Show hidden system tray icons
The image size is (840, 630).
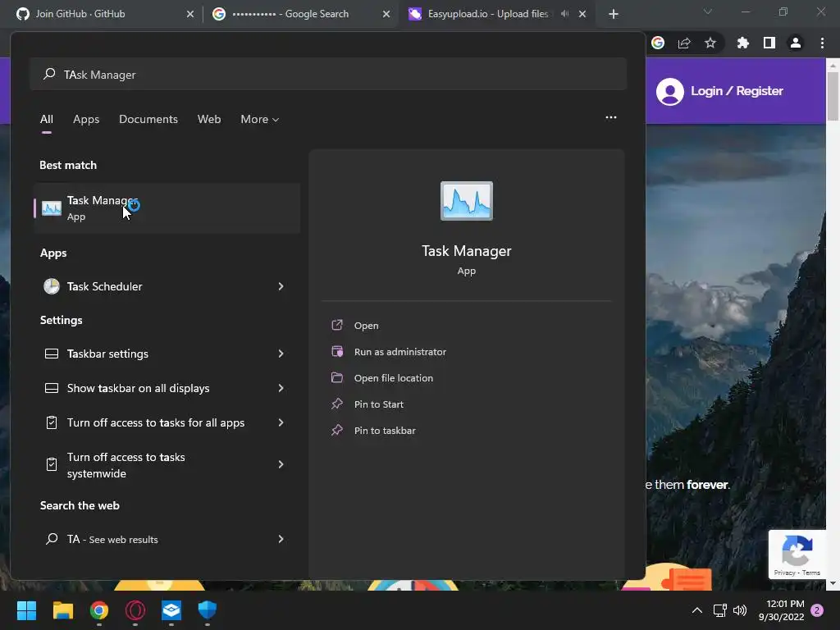[697, 610]
